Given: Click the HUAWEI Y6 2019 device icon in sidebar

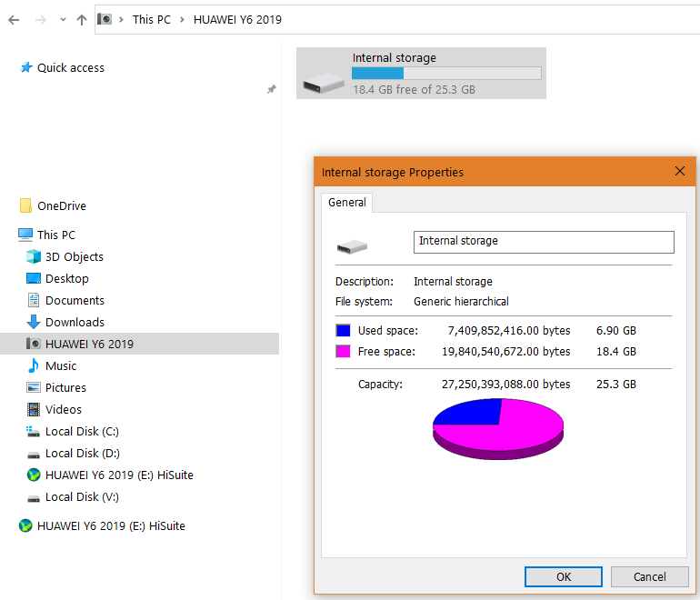Looking at the screenshot, I should pyautogui.click(x=34, y=344).
